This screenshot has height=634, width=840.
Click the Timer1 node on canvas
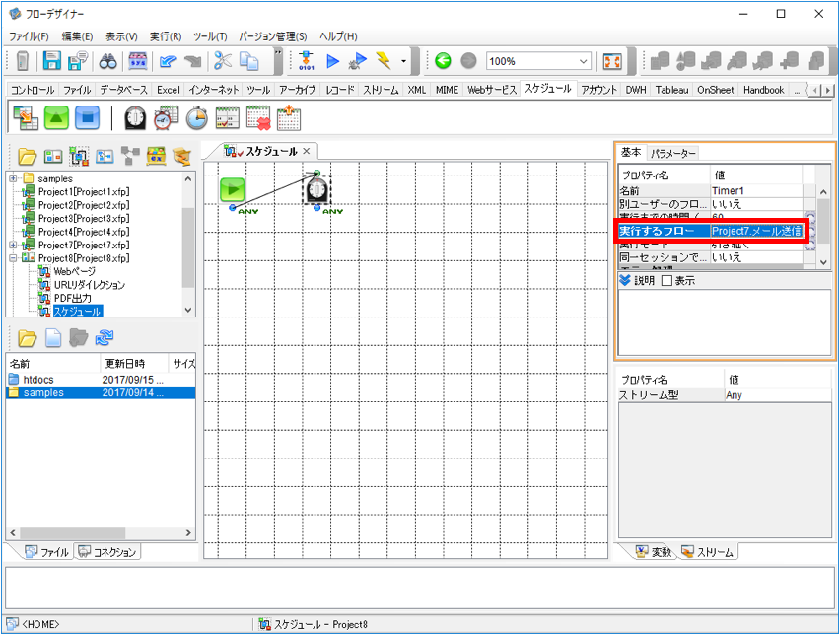tap(317, 190)
